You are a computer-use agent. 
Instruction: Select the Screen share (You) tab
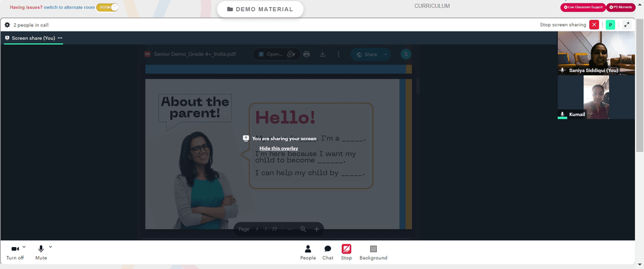(33, 38)
